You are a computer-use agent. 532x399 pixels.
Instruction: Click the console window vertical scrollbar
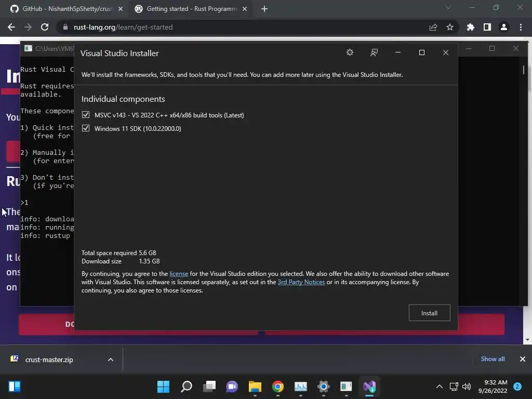coord(524,70)
